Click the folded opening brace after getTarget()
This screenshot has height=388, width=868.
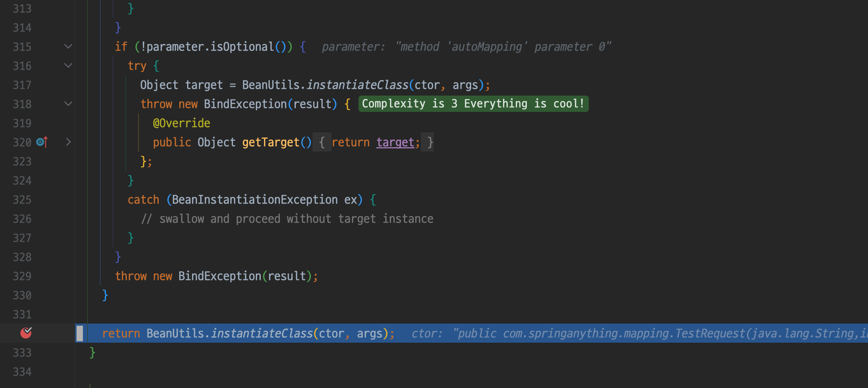tap(322, 142)
